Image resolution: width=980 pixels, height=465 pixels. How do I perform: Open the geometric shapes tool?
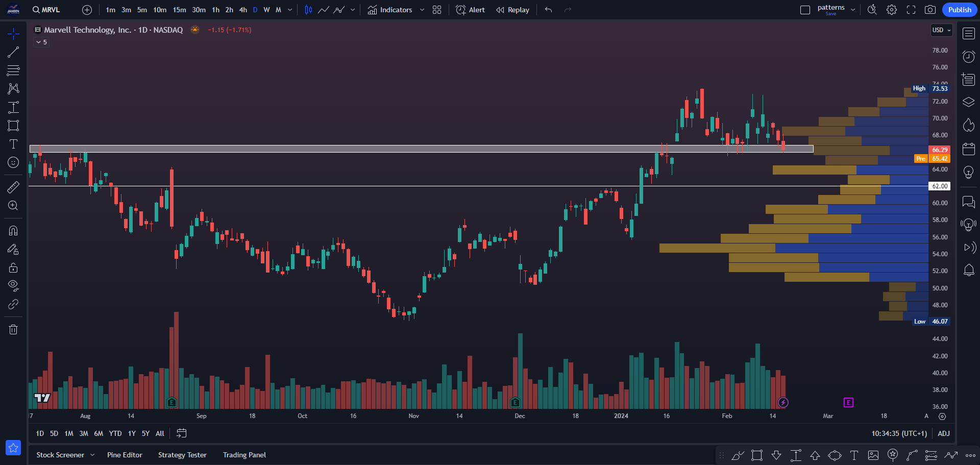point(13,126)
